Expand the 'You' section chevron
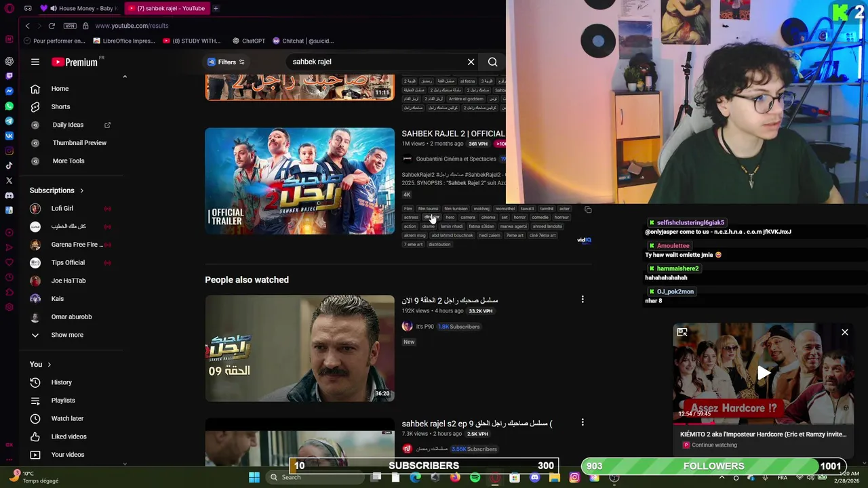This screenshot has width=868, height=488. (x=49, y=365)
